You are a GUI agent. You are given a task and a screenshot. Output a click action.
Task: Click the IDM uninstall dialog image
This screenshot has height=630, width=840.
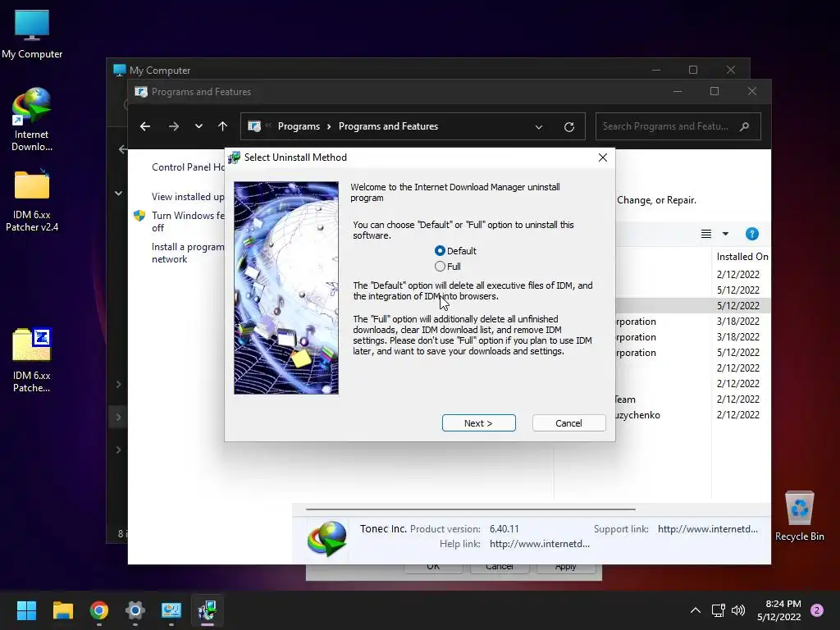click(x=286, y=288)
